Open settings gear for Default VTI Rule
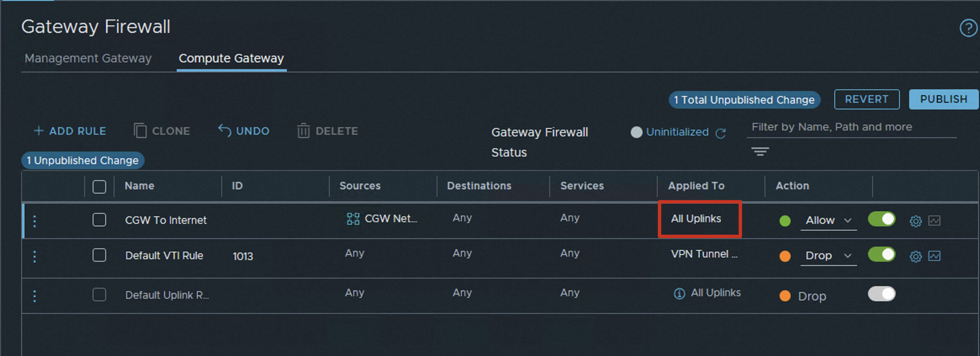This screenshot has width=980, height=356. coord(916,256)
